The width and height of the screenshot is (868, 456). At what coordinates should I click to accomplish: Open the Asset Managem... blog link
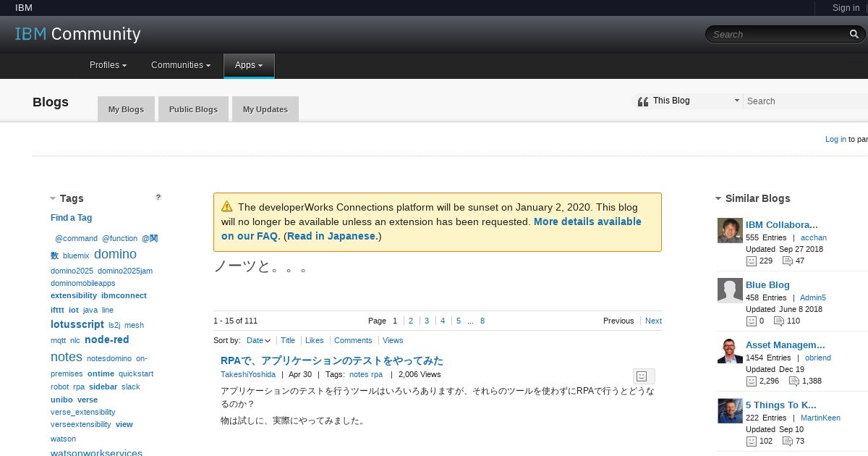(786, 345)
